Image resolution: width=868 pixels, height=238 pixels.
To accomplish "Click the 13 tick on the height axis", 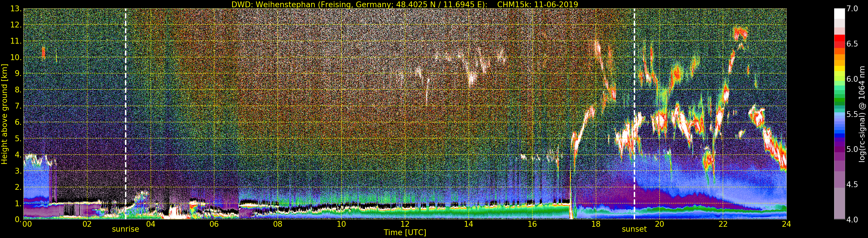I will click(15, 9).
